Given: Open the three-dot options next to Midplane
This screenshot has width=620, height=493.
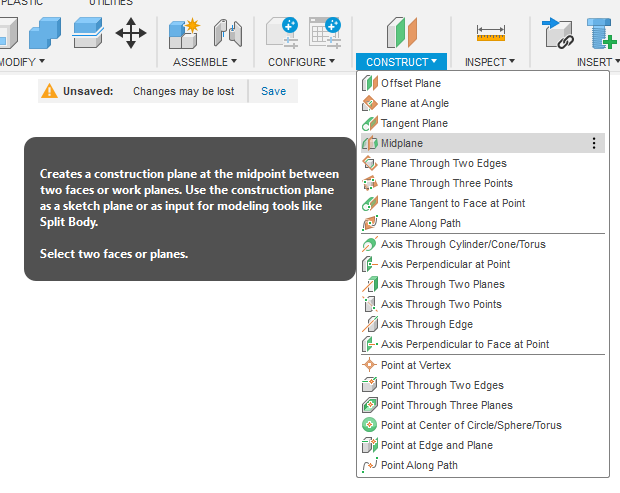Looking at the screenshot, I should click(594, 143).
